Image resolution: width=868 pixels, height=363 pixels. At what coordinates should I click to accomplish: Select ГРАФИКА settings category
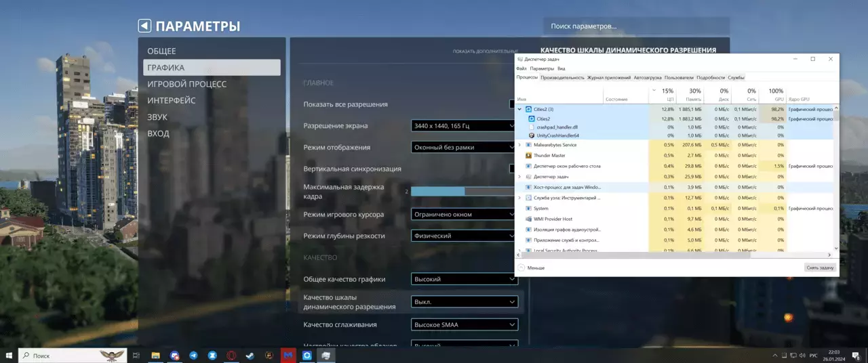click(212, 68)
